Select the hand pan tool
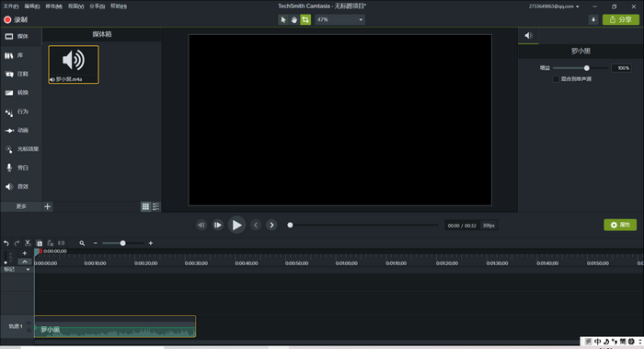This screenshot has height=349, width=644. click(x=294, y=19)
